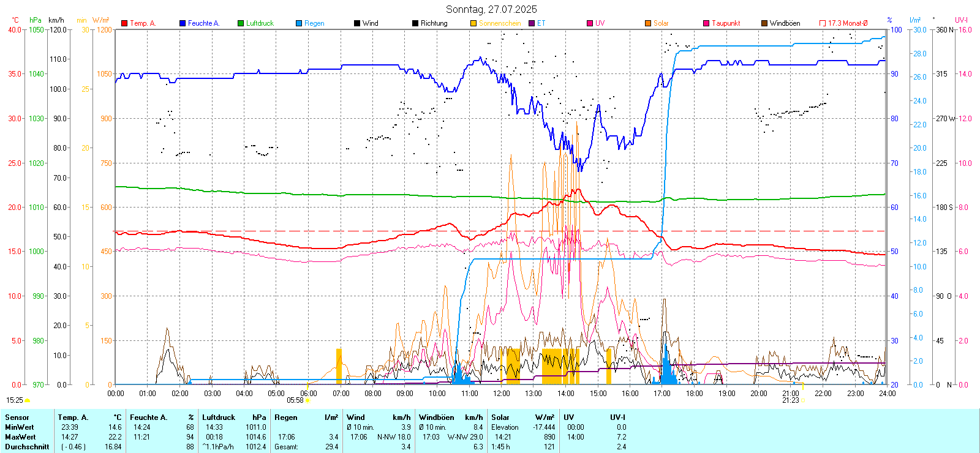980x453 pixels.
Task: Click the 12:00 label on the time axis
Action: point(502,394)
